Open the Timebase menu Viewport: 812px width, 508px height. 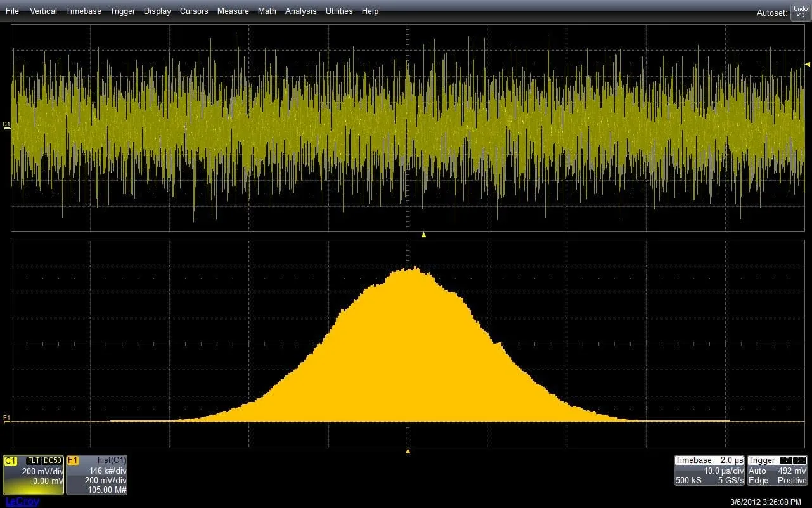coord(84,11)
